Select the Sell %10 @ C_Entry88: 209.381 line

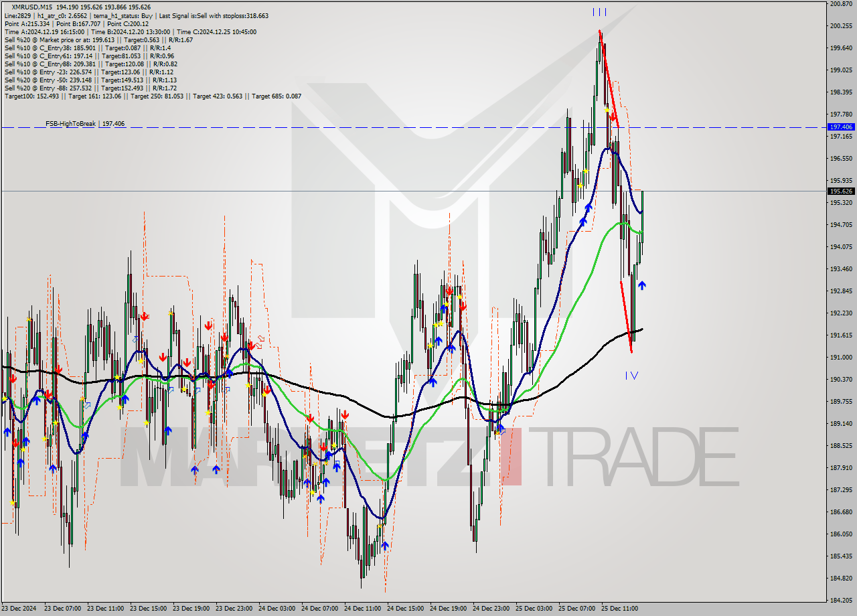90,64
